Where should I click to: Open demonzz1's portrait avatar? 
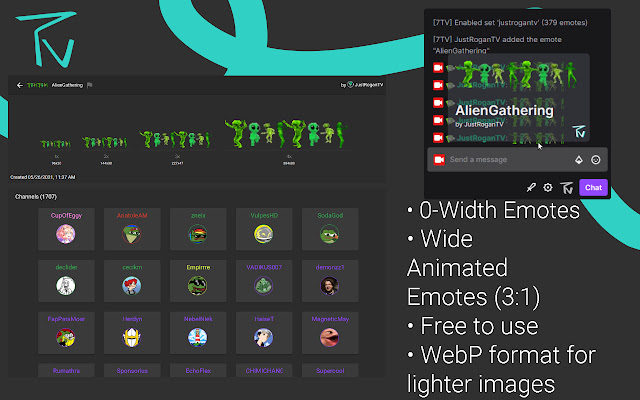coord(329,286)
